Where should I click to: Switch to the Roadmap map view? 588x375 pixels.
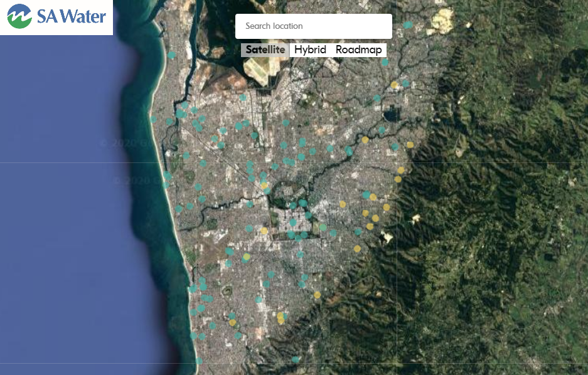coord(358,50)
